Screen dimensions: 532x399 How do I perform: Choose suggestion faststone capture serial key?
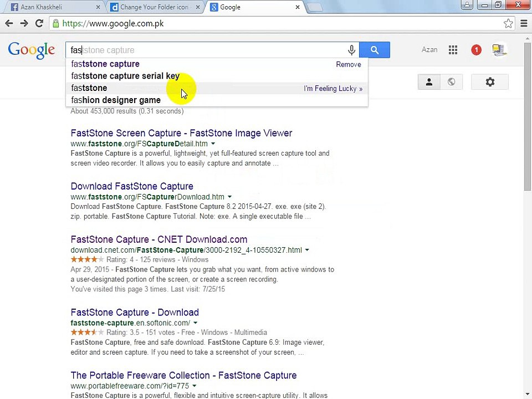tap(125, 76)
